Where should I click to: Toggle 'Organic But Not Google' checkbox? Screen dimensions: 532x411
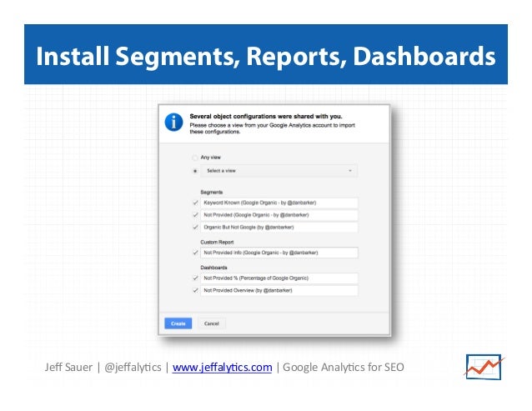coord(195,228)
